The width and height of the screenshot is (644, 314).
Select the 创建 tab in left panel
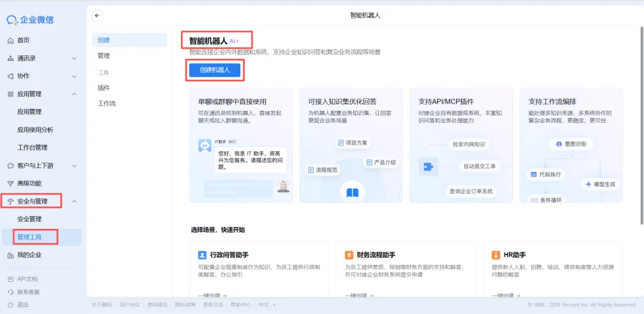click(129, 41)
